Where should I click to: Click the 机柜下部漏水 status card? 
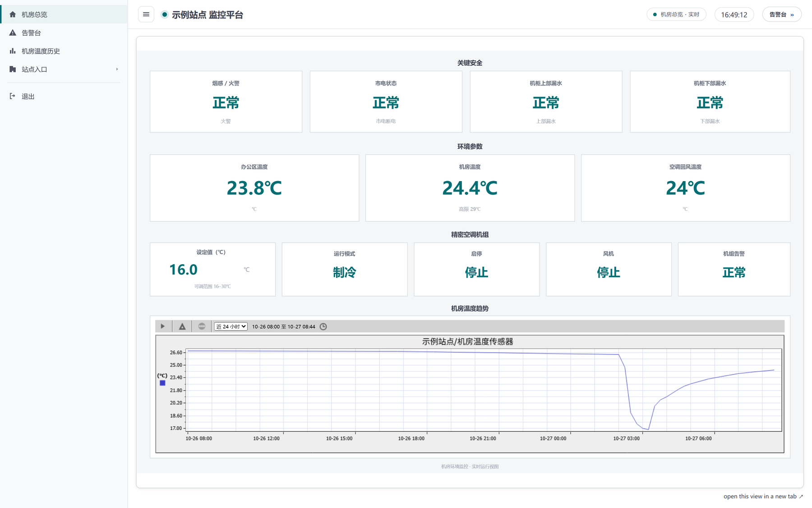point(710,102)
